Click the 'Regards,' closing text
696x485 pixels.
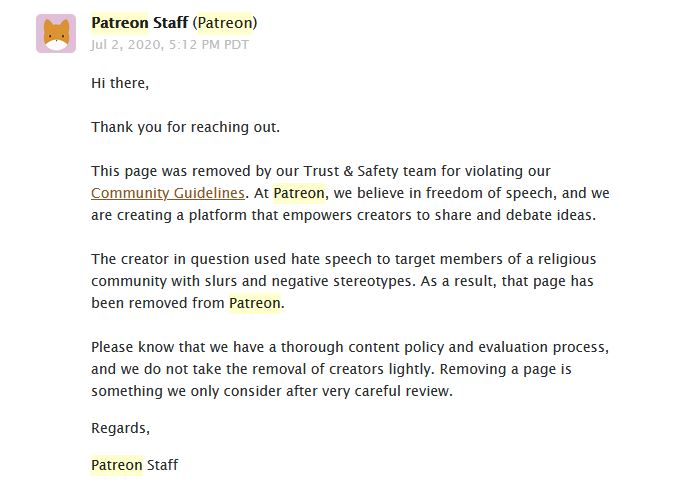click(121, 428)
